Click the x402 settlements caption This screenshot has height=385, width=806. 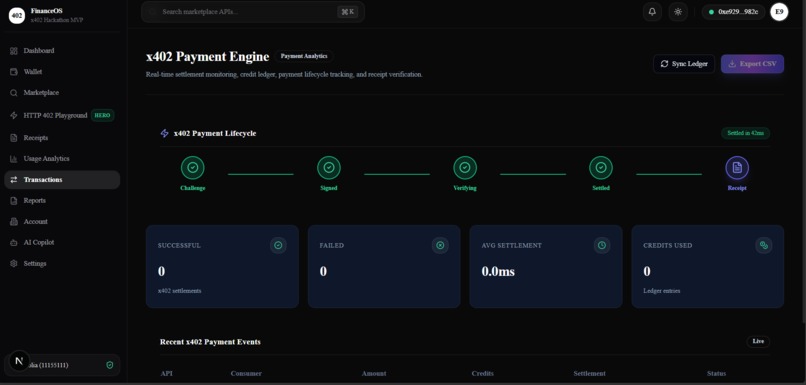pyautogui.click(x=179, y=291)
